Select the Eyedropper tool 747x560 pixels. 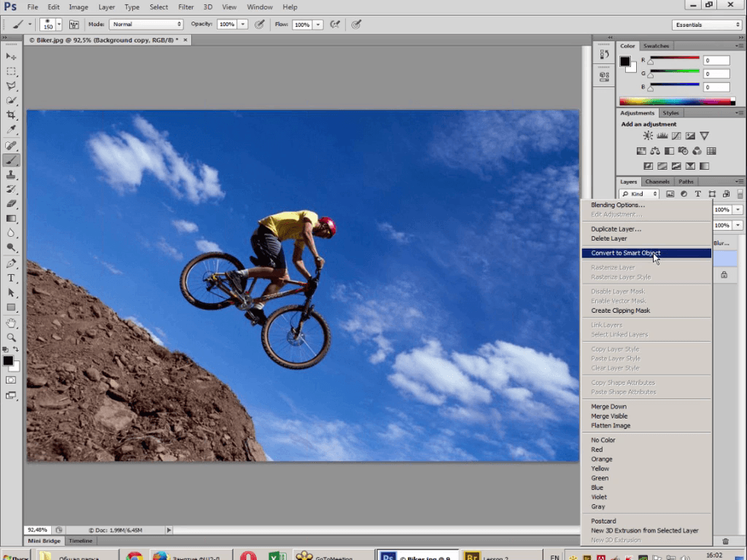click(x=11, y=129)
